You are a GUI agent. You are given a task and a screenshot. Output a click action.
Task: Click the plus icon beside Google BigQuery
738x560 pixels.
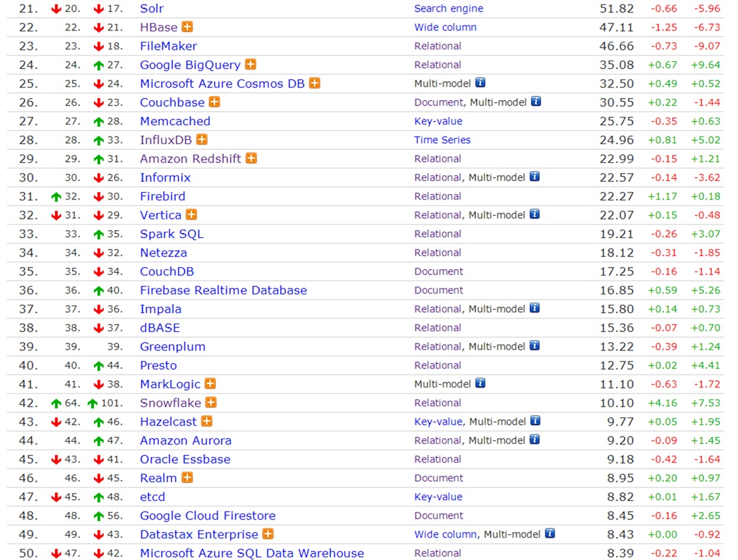(251, 65)
